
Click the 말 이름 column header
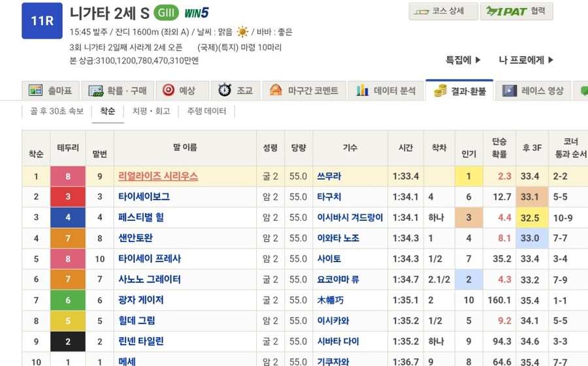point(185,147)
